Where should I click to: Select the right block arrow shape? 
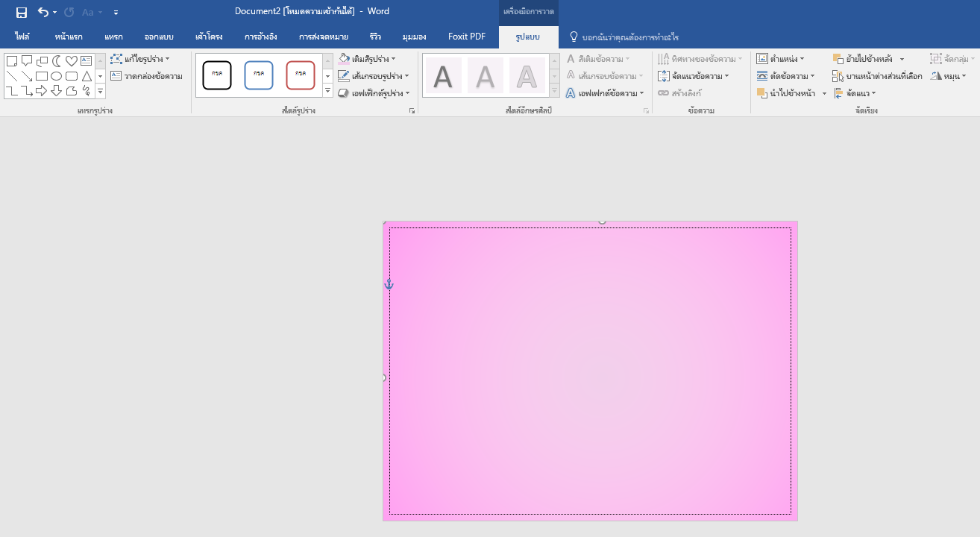pyautogui.click(x=42, y=91)
